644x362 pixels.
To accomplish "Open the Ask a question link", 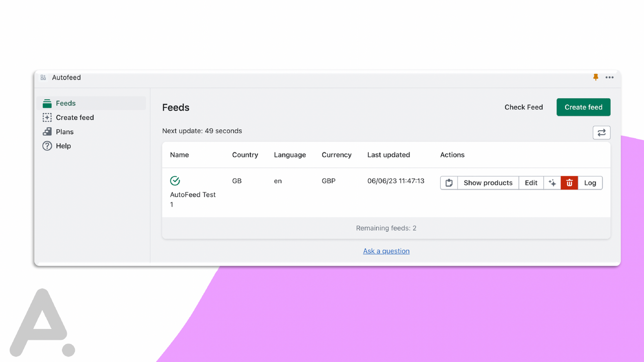I will point(386,251).
